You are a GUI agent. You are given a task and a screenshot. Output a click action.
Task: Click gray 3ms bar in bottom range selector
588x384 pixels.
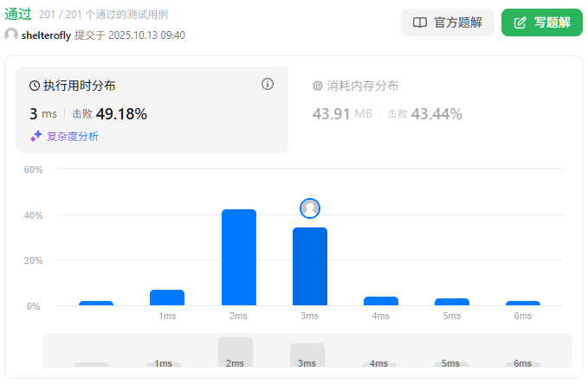tap(307, 355)
